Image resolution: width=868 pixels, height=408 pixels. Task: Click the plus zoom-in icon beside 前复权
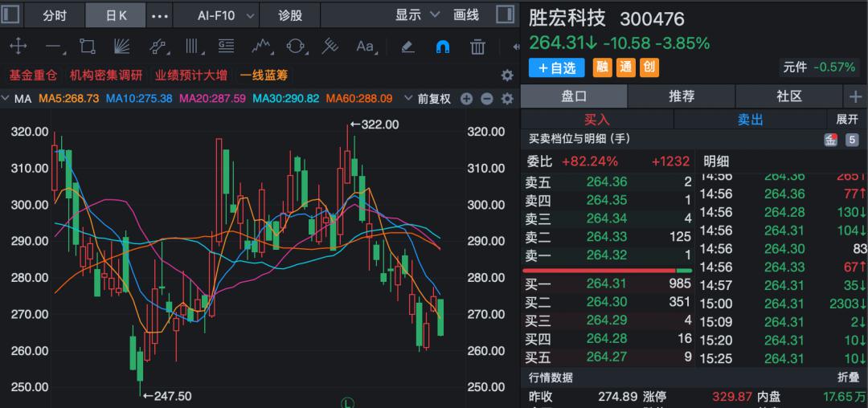click(x=465, y=99)
